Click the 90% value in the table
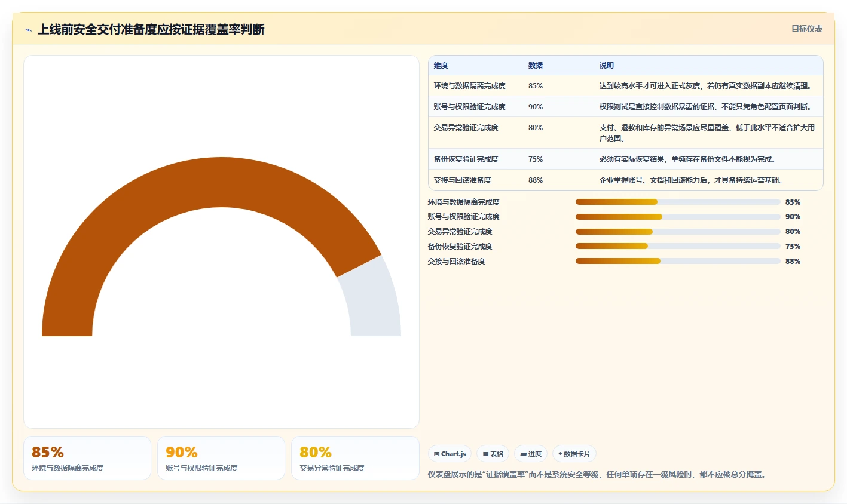Image resolution: width=847 pixels, height=504 pixels. tap(536, 107)
